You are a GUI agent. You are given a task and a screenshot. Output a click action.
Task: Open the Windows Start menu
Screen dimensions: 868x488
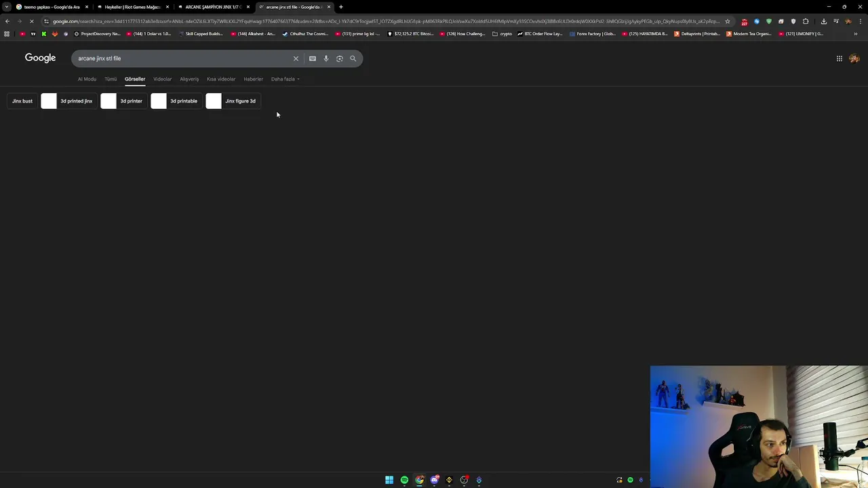coord(389,480)
